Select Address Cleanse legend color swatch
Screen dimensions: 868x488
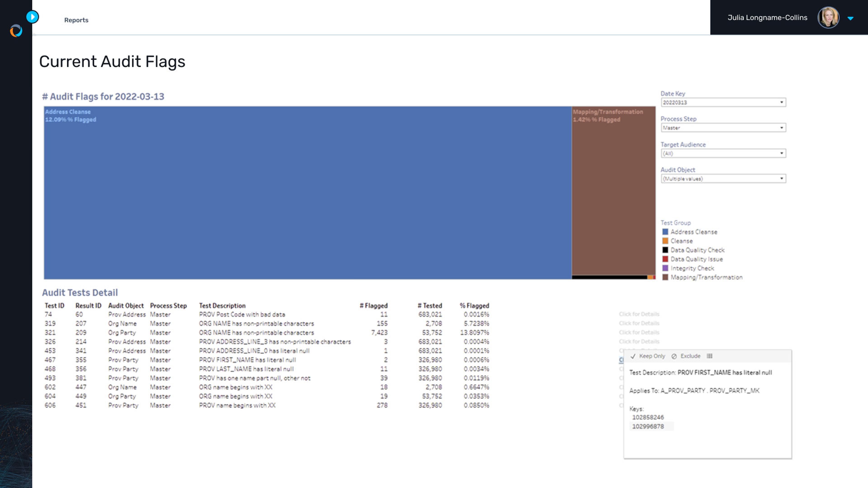tap(665, 232)
